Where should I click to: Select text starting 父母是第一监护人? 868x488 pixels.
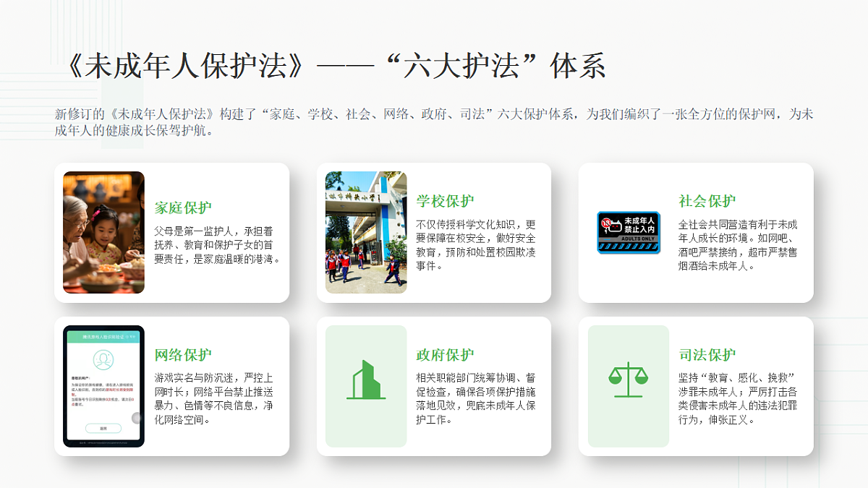[x=217, y=245]
